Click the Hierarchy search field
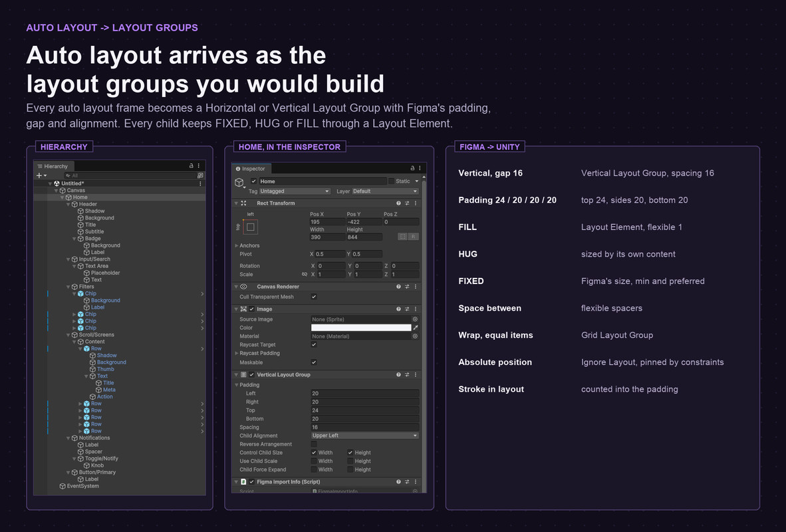The image size is (786, 532). (130, 176)
